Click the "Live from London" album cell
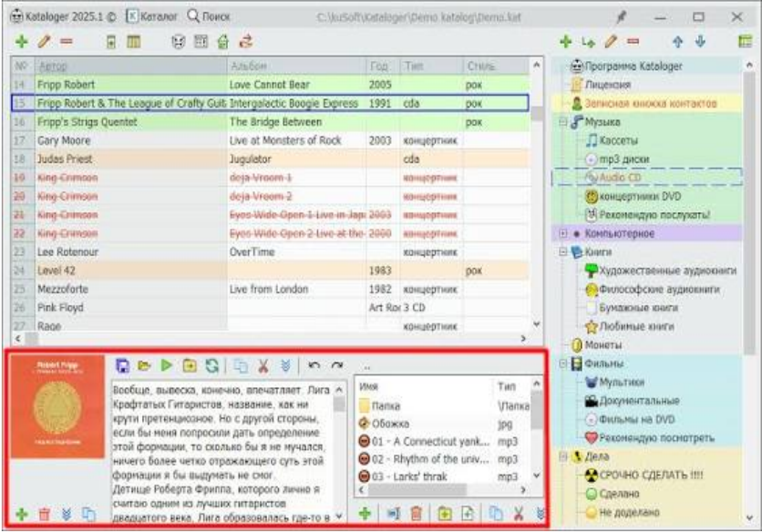The height and width of the screenshot is (532, 762). point(296,289)
